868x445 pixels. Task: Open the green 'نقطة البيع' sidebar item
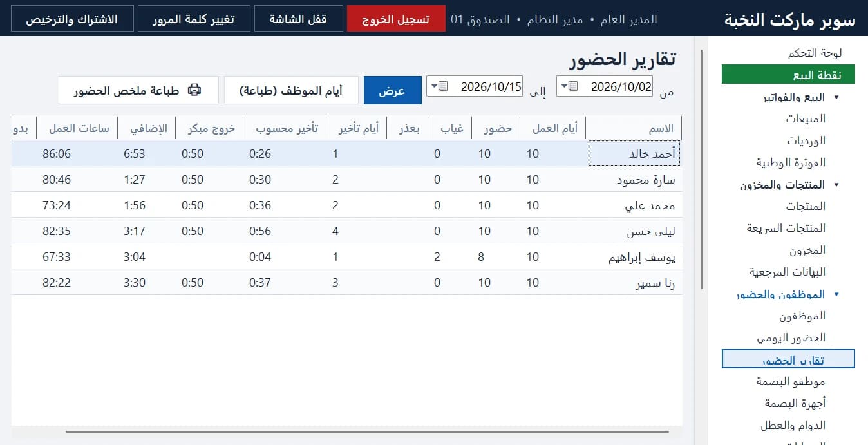click(x=788, y=75)
